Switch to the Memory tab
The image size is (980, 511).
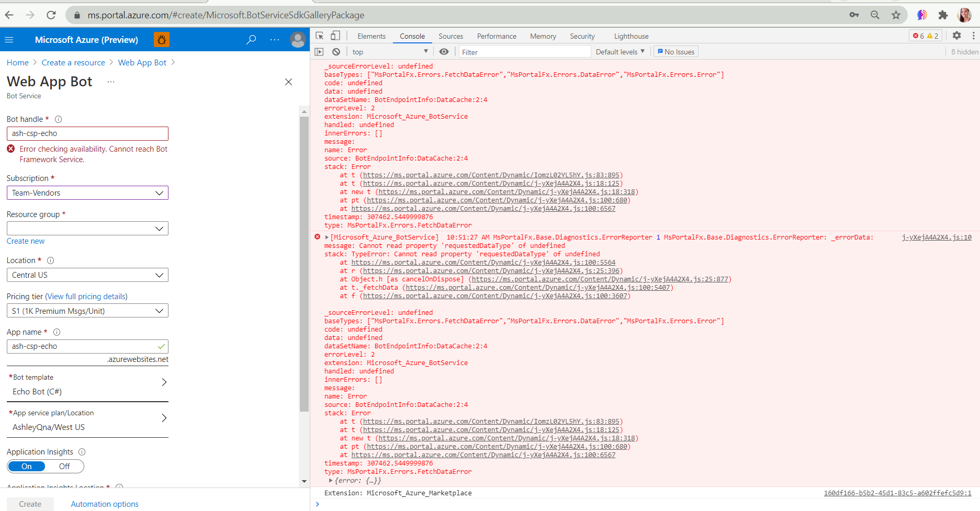(543, 36)
